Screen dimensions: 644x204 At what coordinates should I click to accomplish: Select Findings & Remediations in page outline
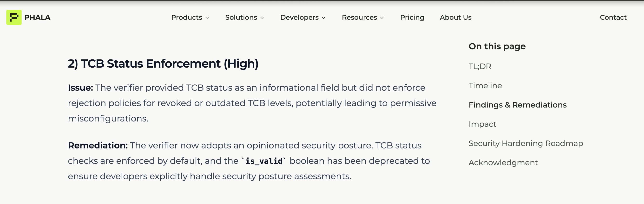click(518, 105)
